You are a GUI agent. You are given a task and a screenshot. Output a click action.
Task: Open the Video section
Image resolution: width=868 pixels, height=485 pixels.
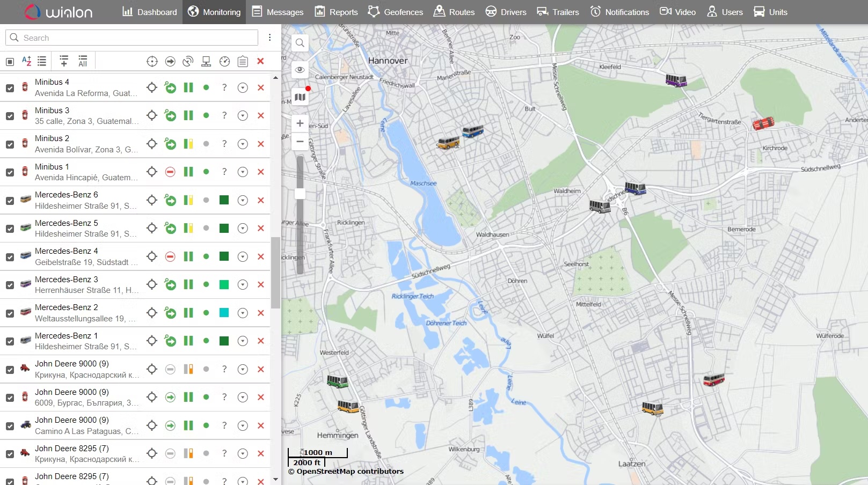tap(677, 12)
